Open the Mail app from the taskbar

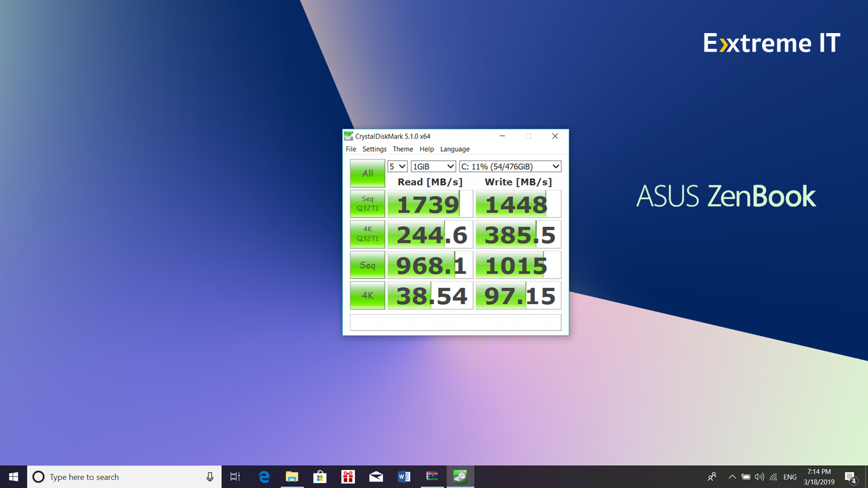coord(376,477)
